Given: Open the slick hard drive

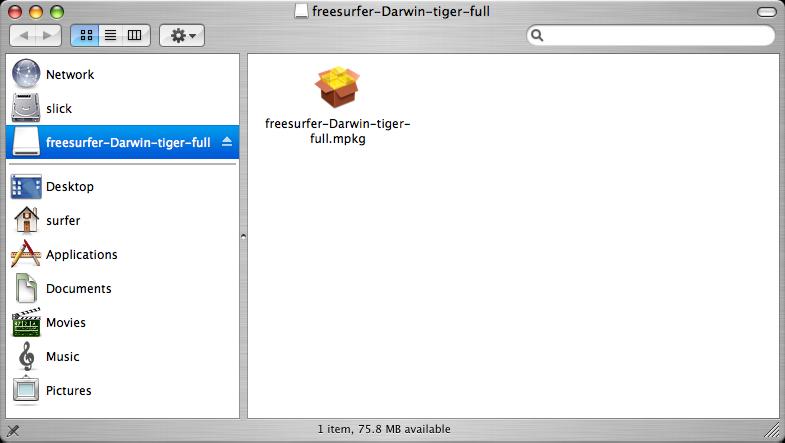Looking at the screenshot, I should tap(59, 108).
